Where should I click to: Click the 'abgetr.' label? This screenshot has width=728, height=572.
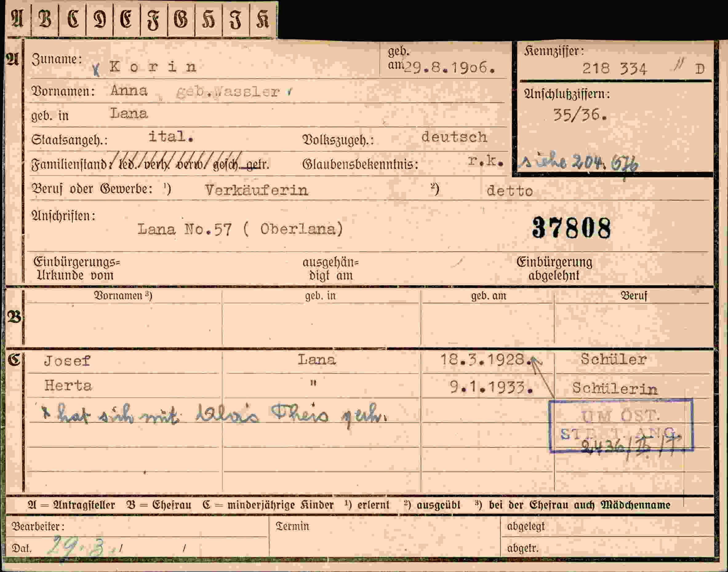pos(523,549)
